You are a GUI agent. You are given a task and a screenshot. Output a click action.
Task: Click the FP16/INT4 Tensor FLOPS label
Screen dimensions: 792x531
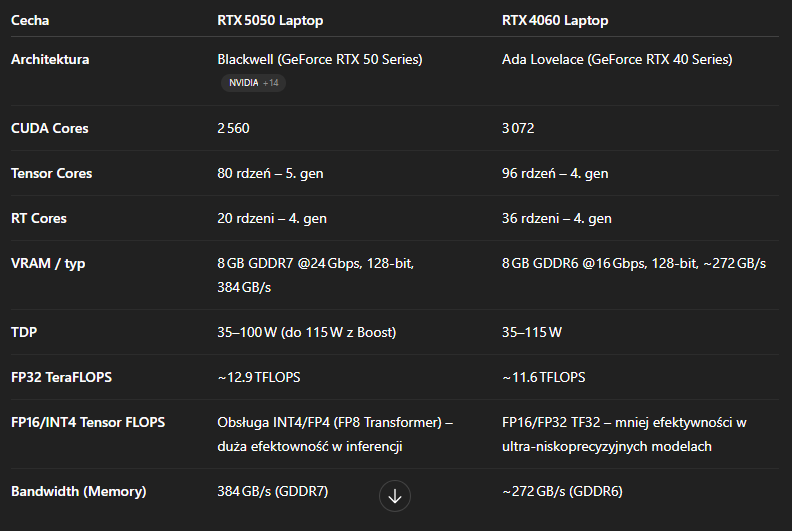pyautogui.click(x=88, y=422)
